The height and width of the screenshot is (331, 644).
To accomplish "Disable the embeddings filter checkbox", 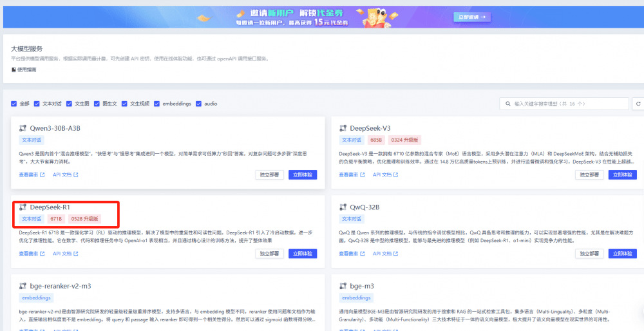I will (x=157, y=104).
